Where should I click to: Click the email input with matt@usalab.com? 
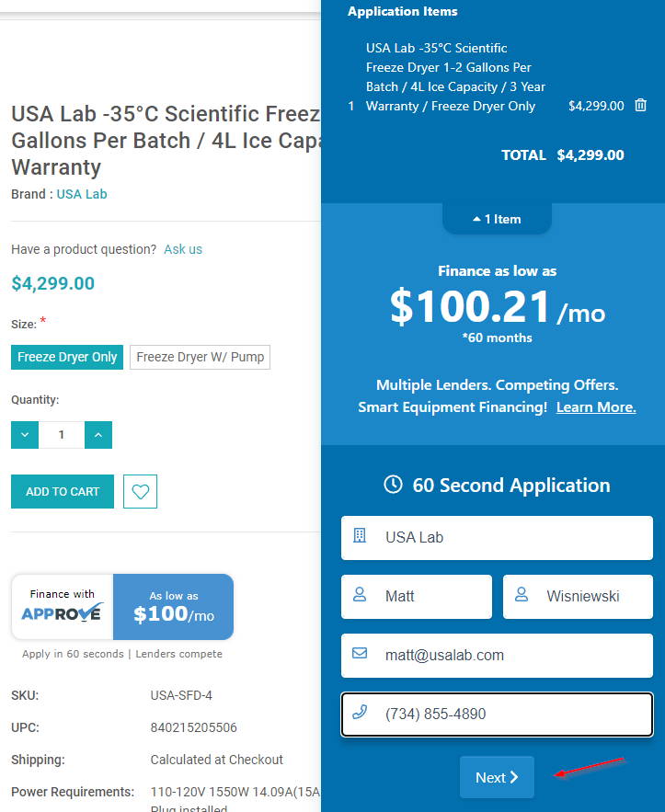[497, 656]
